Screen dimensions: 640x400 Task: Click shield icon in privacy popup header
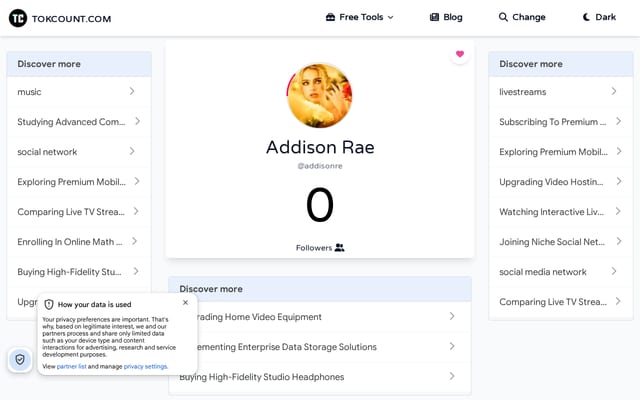49,304
